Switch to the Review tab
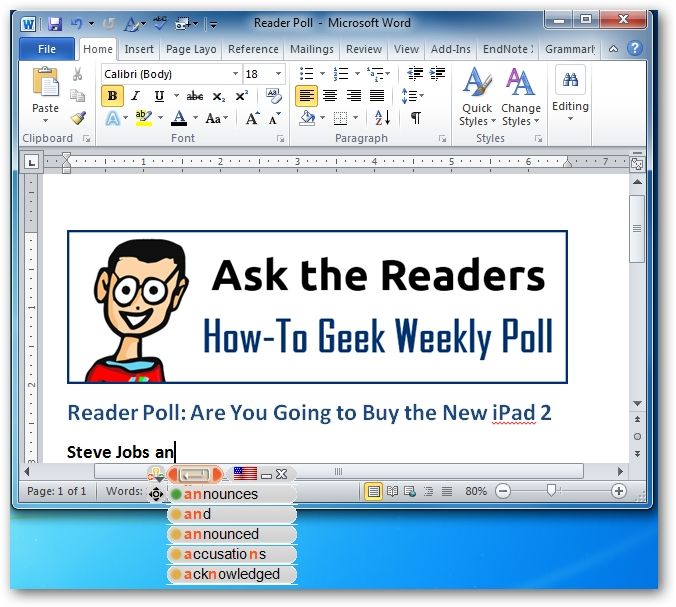 (x=364, y=49)
